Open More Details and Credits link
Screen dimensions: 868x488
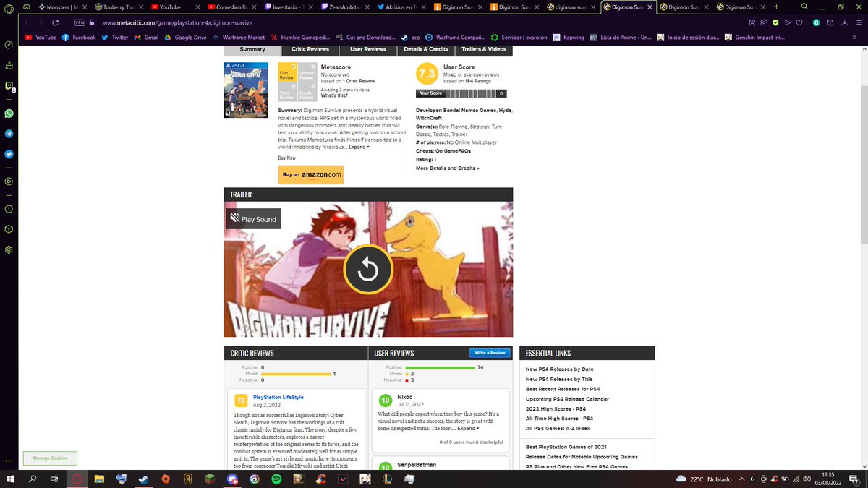[x=447, y=168]
